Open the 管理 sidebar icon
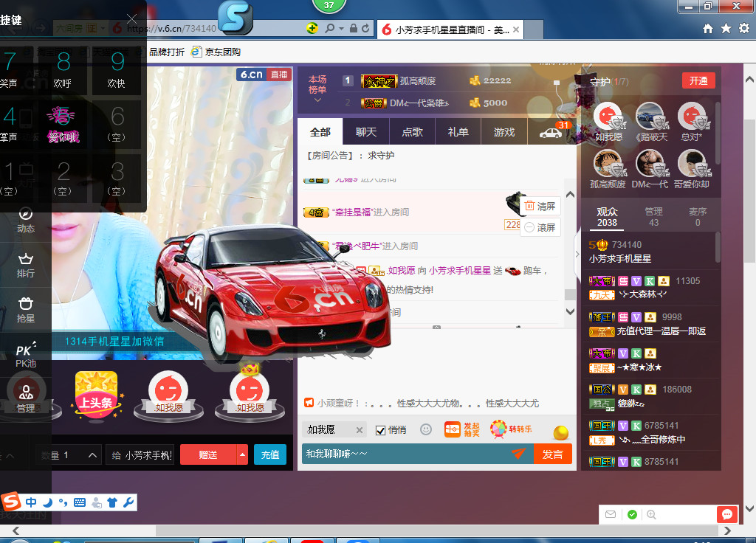The image size is (756, 543). pos(26,399)
